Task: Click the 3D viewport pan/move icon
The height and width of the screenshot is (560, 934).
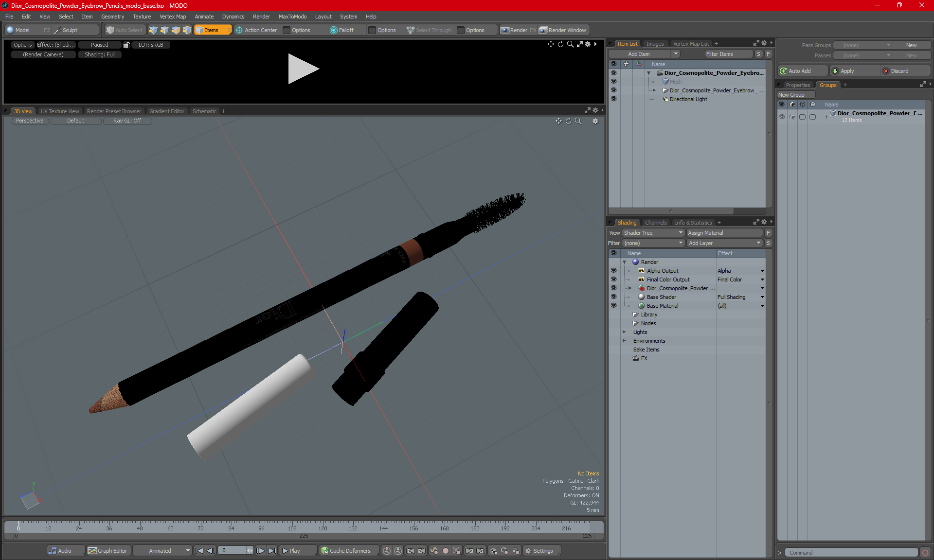Action: (558, 121)
